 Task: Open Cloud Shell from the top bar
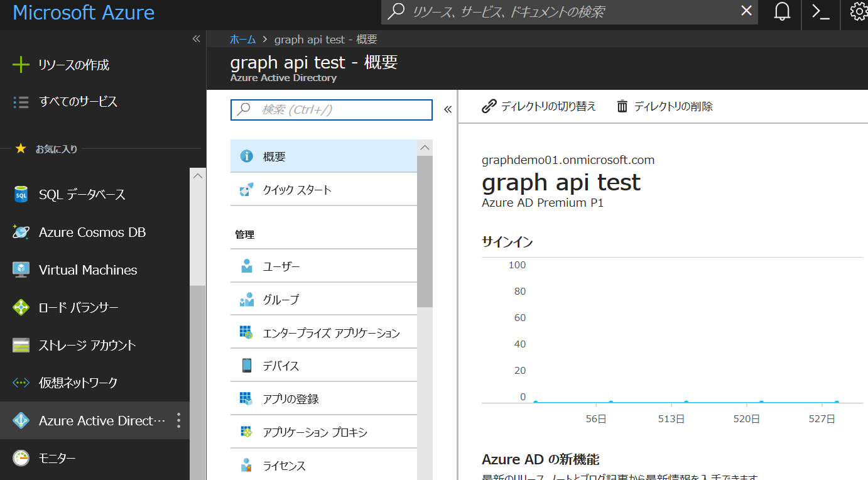click(x=820, y=13)
